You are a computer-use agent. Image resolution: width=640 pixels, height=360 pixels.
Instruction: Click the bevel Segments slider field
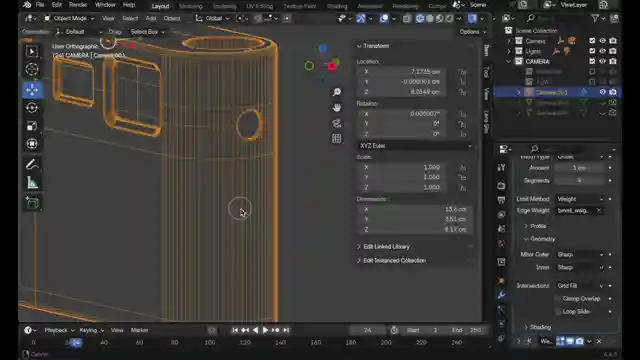pyautogui.click(x=580, y=181)
